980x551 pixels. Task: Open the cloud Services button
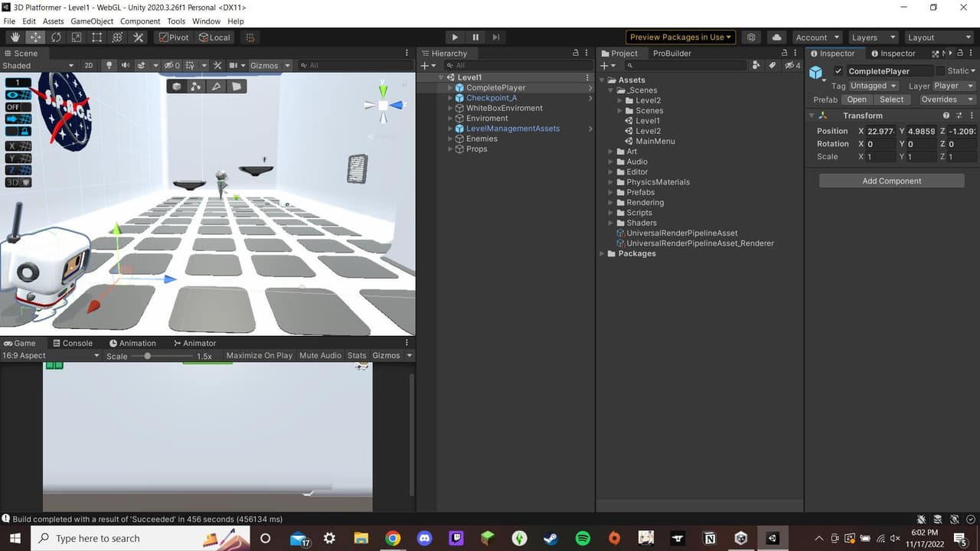777,37
